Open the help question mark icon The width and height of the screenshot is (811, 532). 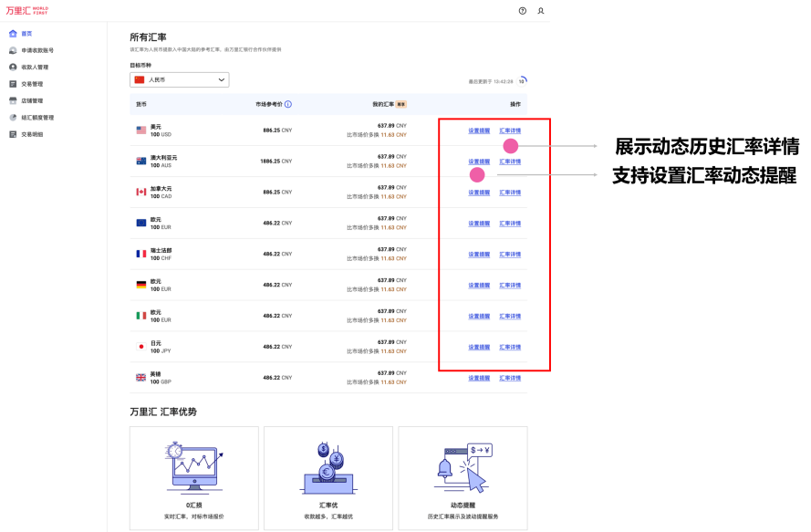pyautogui.click(x=523, y=11)
